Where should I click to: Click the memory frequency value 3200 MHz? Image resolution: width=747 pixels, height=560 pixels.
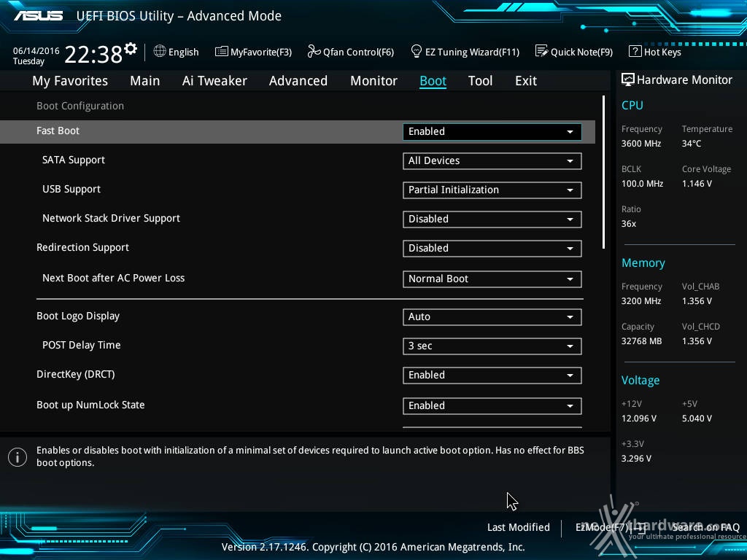[641, 301]
